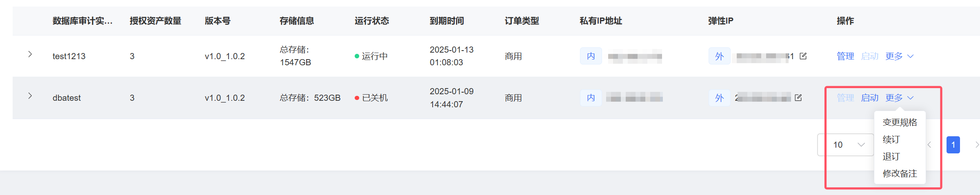Screen dimensions: 980x195
Task: Click 管理 link for test1213
Action: pos(845,56)
